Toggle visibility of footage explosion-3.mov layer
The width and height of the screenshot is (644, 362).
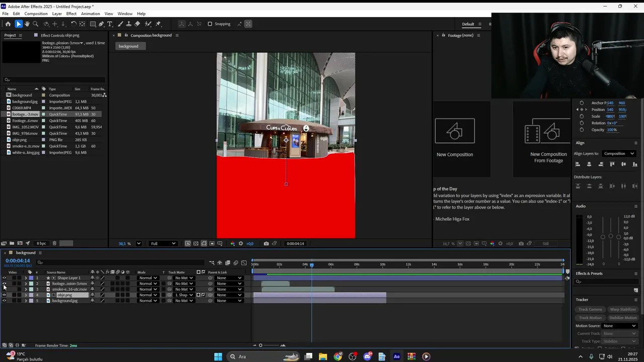[x=5, y=284]
